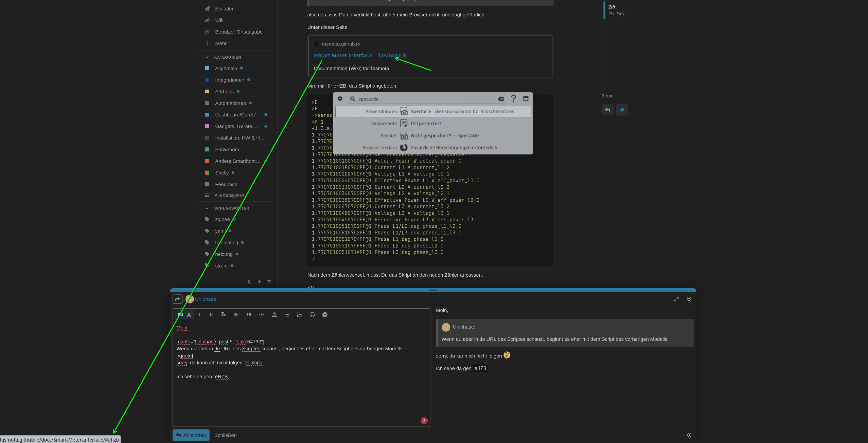Image resolution: width=868 pixels, height=443 pixels.
Task: Expand the Mehr sidebar menu
Action: [x=221, y=43]
